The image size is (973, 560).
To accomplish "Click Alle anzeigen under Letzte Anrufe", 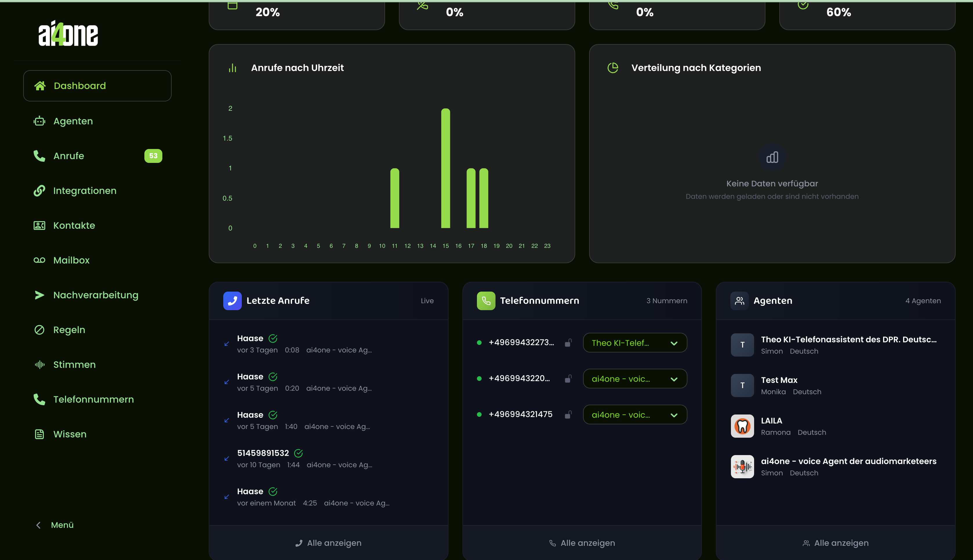I will coord(328,543).
